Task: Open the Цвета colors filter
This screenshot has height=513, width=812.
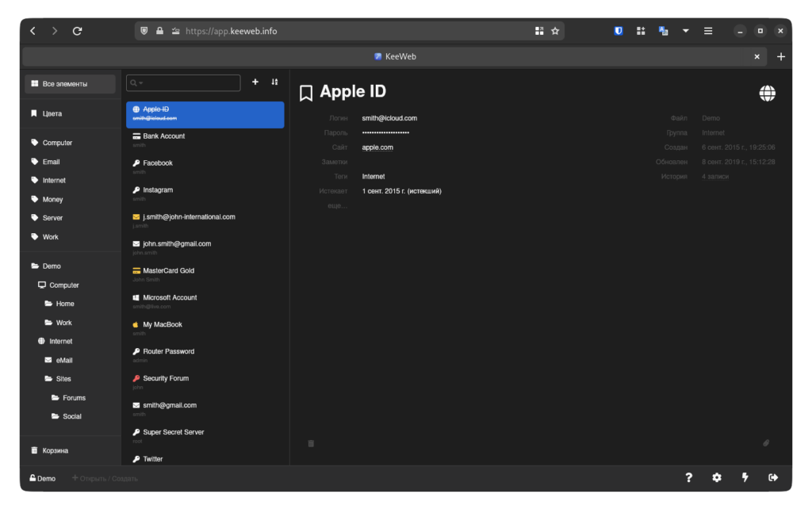Action: click(x=52, y=113)
